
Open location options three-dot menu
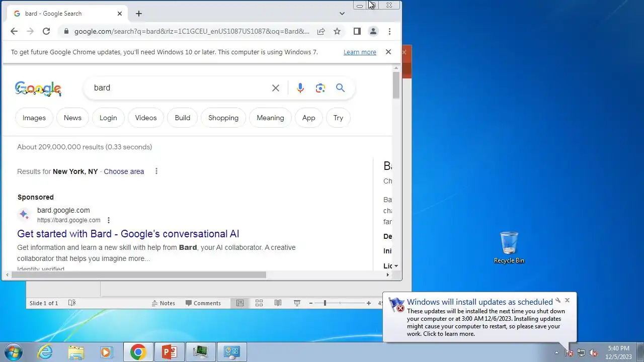click(x=156, y=171)
